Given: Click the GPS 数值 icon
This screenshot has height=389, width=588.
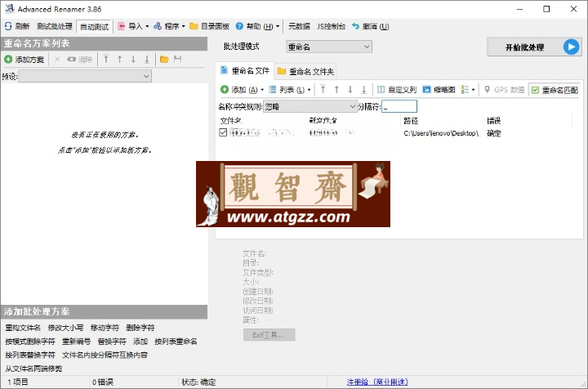Looking at the screenshot, I should point(487,90).
